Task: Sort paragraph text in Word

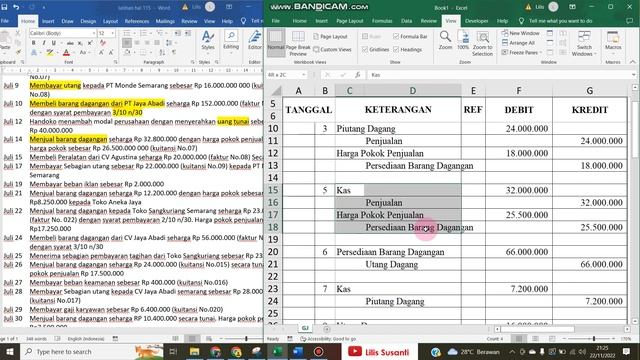Action: tap(162, 53)
